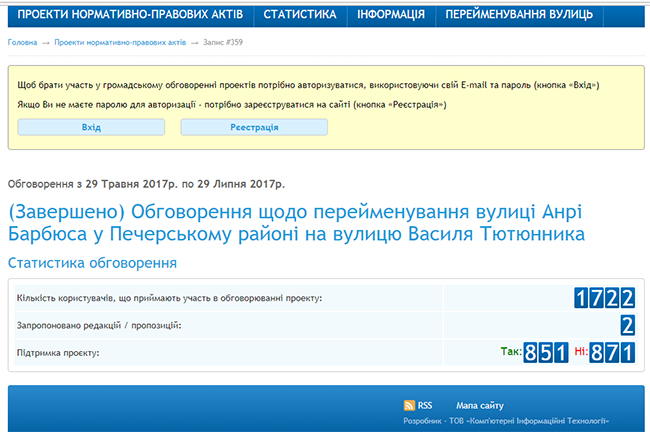Click the discussion dates line «Обговорення з 29 Травня»
Viewport: 650px width, 432px height.
(146, 184)
